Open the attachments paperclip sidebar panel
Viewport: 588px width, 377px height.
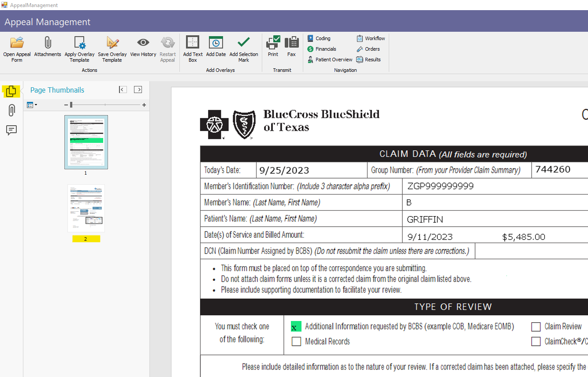11,110
